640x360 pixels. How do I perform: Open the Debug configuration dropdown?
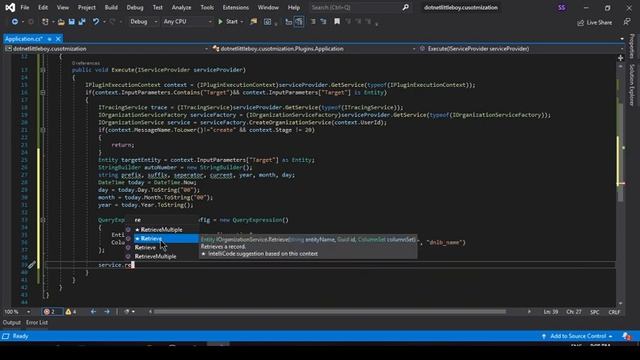click(x=143, y=22)
